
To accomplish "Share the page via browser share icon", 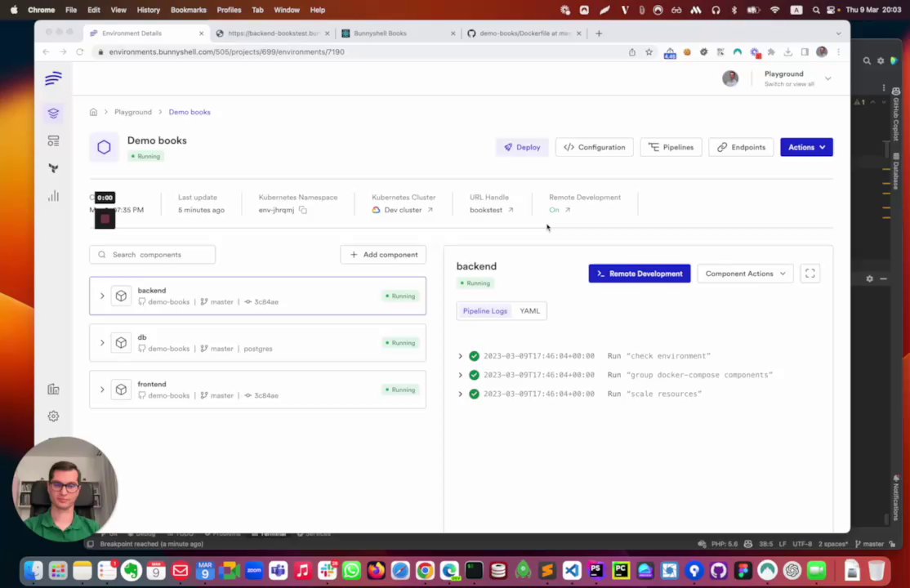I will pyautogui.click(x=632, y=51).
